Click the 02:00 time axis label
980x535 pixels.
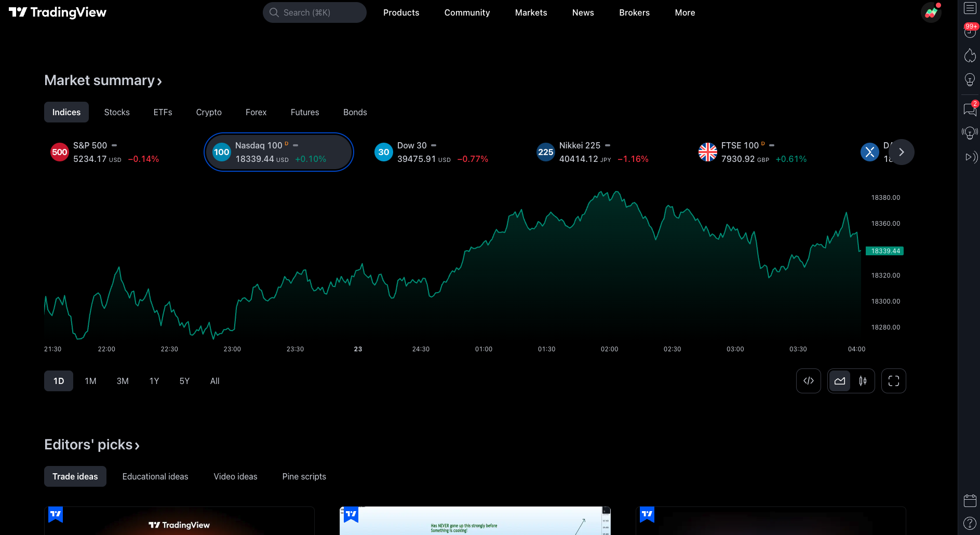(609, 349)
